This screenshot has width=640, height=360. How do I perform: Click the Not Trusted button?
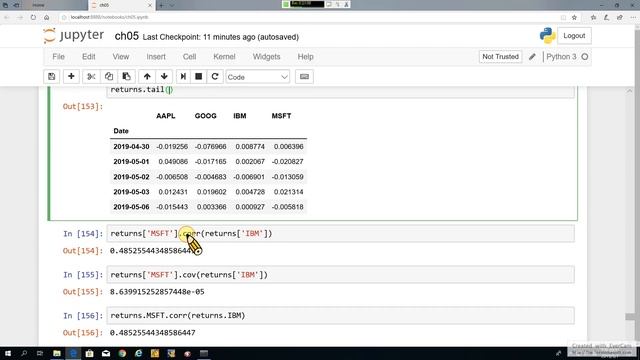(x=500, y=57)
